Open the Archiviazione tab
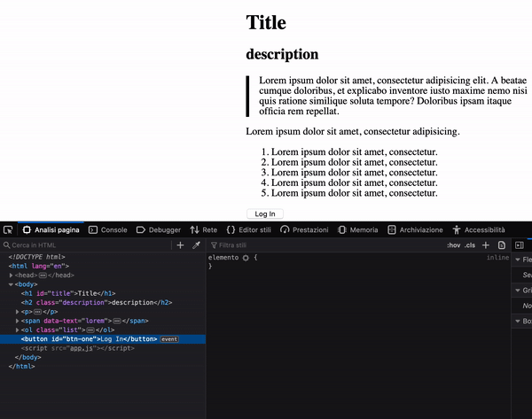 pos(415,229)
